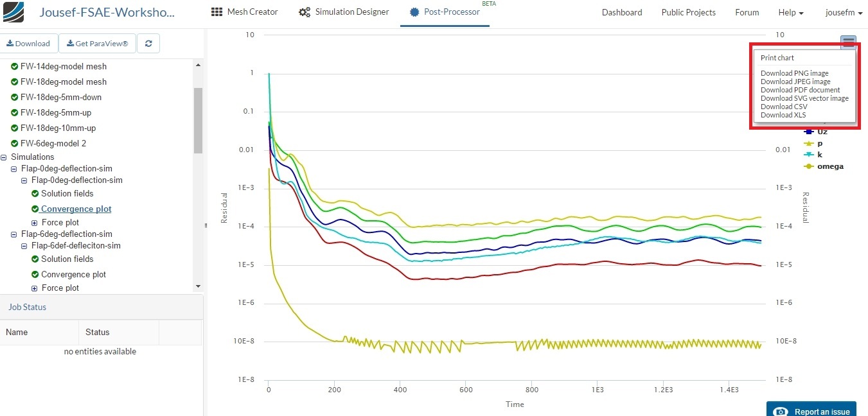This screenshot has width=868, height=416.
Task: Click the camera icon on Report an issue
Action: (x=780, y=411)
